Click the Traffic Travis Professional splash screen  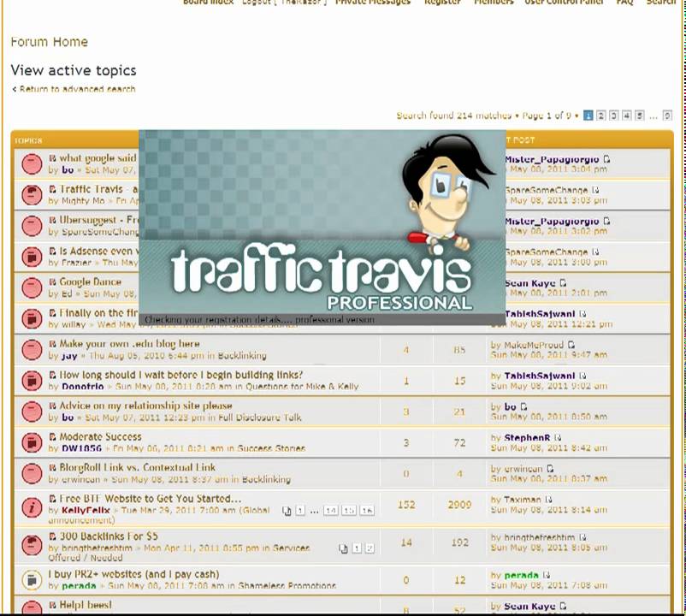point(322,228)
